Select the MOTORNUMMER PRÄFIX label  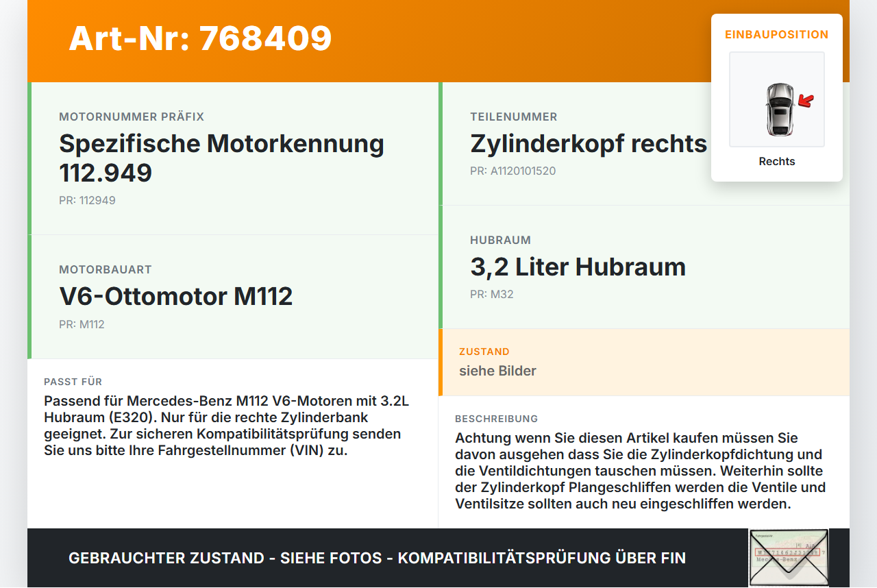pyautogui.click(x=132, y=117)
